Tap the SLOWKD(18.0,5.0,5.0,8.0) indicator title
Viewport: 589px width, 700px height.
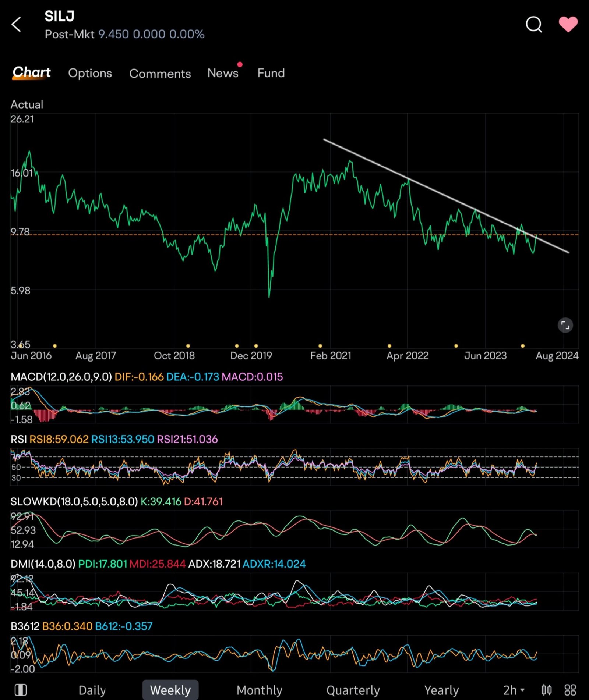click(x=74, y=501)
